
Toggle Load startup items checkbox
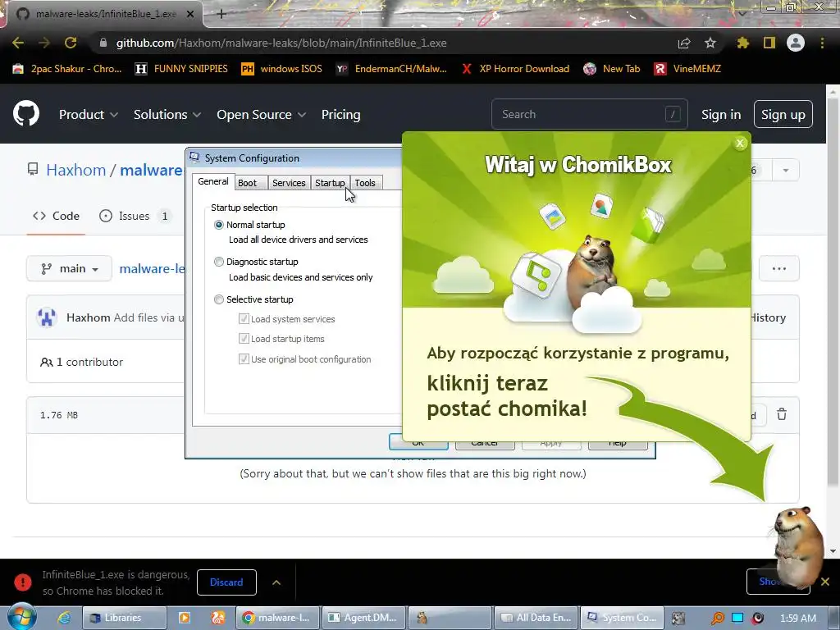(244, 339)
